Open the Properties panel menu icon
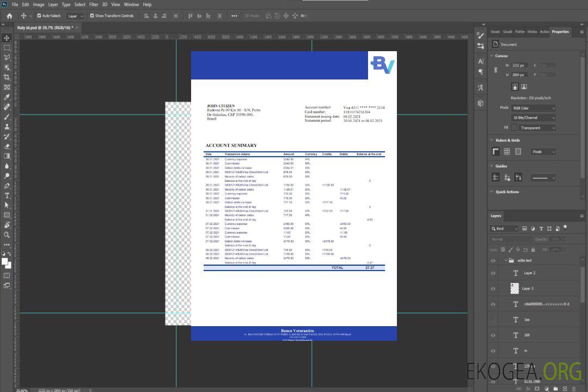The width and height of the screenshot is (588, 392). click(x=581, y=32)
